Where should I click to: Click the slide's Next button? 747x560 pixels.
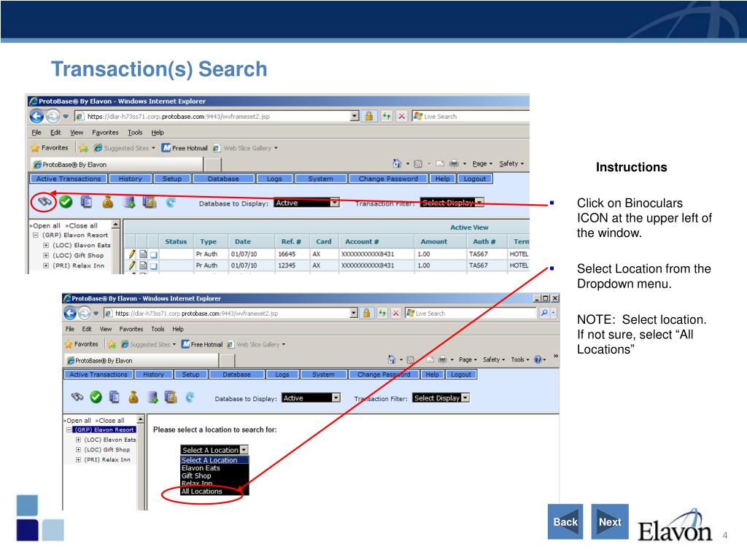[610, 521]
